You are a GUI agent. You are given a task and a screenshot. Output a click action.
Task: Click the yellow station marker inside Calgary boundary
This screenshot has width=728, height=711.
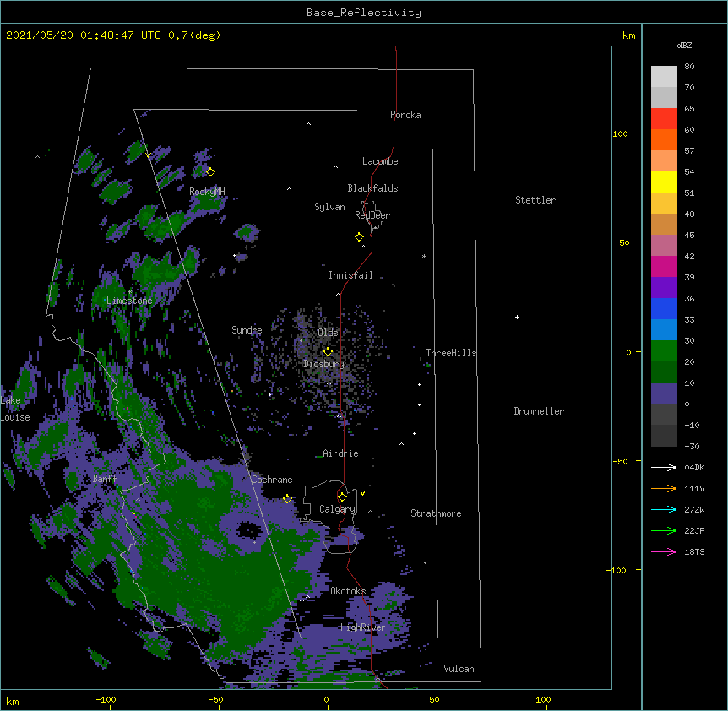[x=342, y=497]
